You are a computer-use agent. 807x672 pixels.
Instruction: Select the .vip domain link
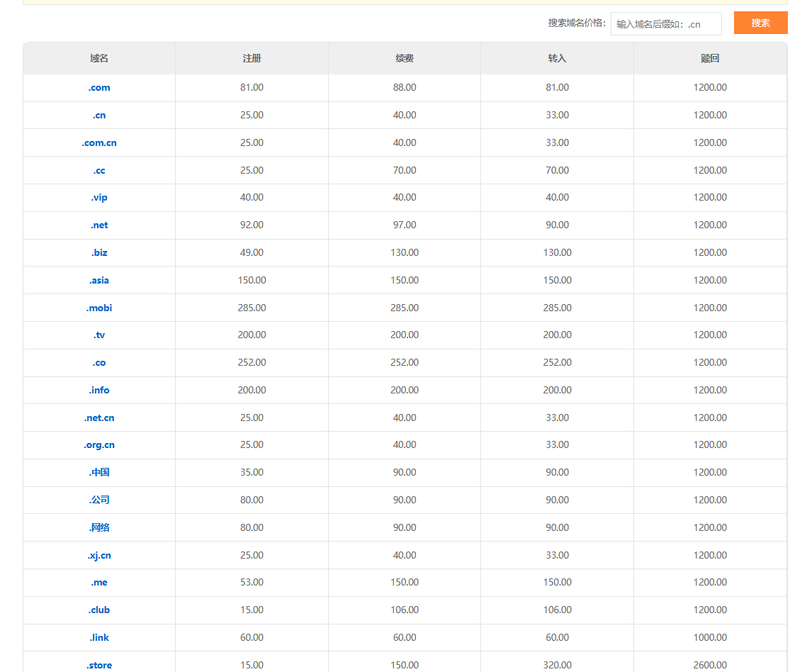(98, 198)
